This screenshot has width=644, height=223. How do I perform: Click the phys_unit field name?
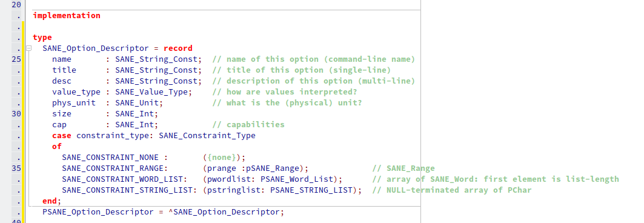coord(74,102)
